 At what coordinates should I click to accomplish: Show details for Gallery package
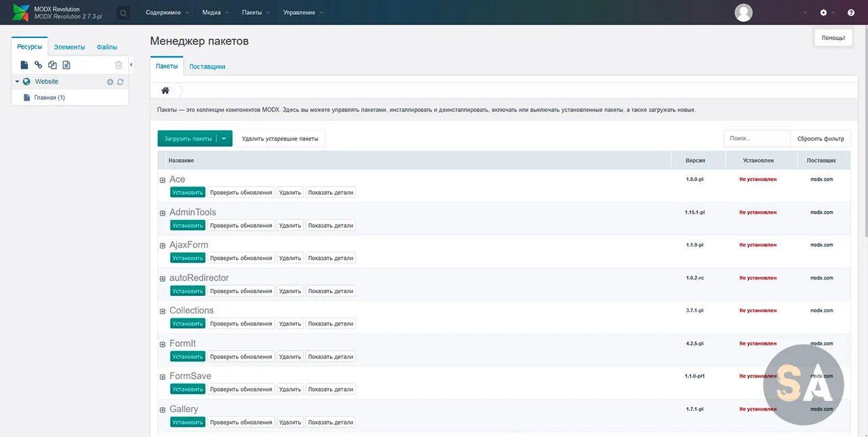click(331, 422)
